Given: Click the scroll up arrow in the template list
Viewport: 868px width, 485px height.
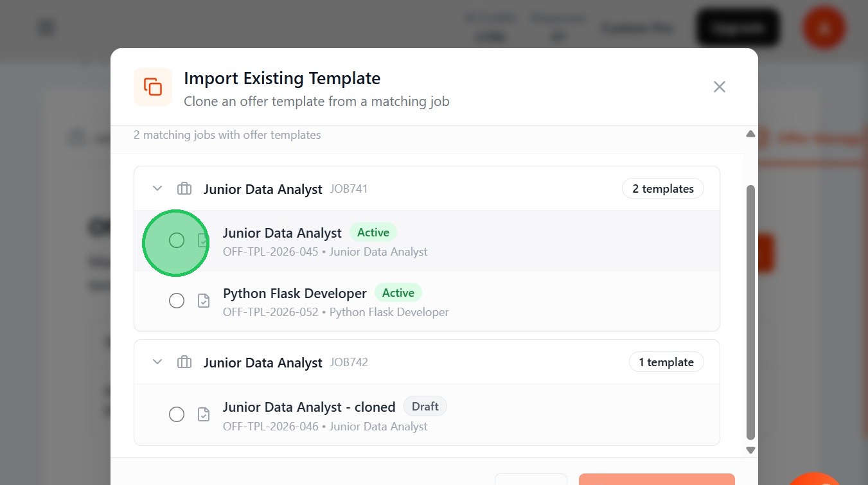Looking at the screenshot, I should click(750, 134).
